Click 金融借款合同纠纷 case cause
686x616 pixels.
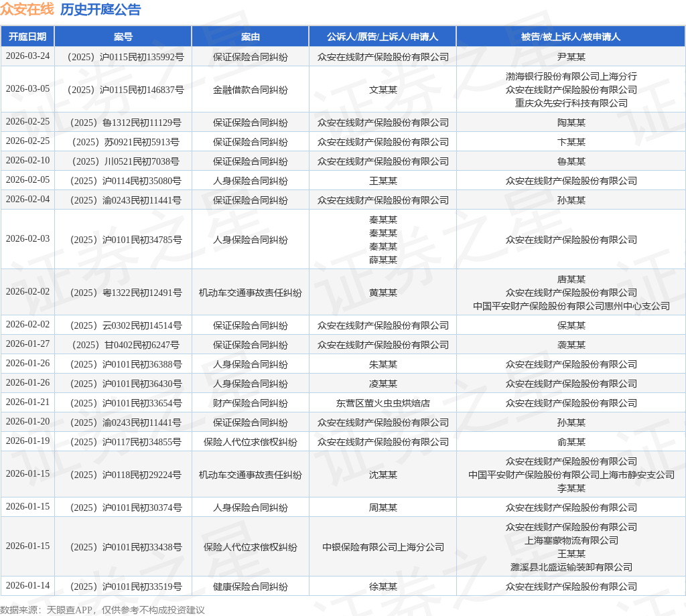(251, 90)
